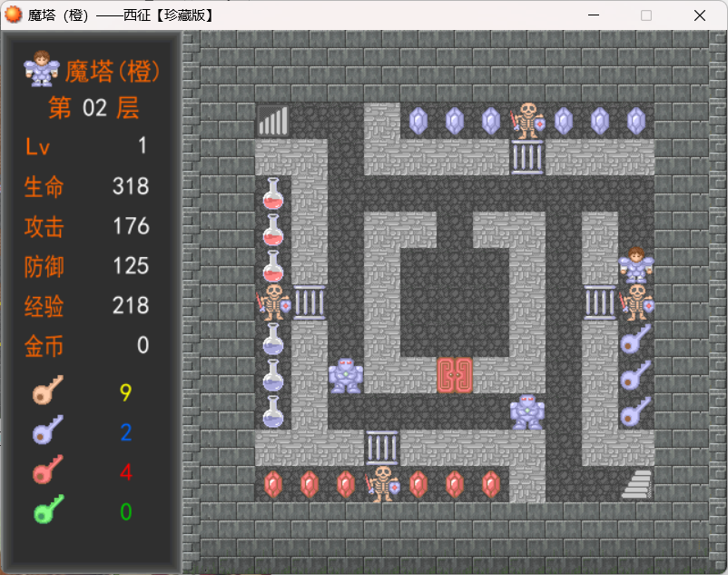Click the up-staircase tile in top-left corridor
The image size is (728, 575).
[273, 121]
